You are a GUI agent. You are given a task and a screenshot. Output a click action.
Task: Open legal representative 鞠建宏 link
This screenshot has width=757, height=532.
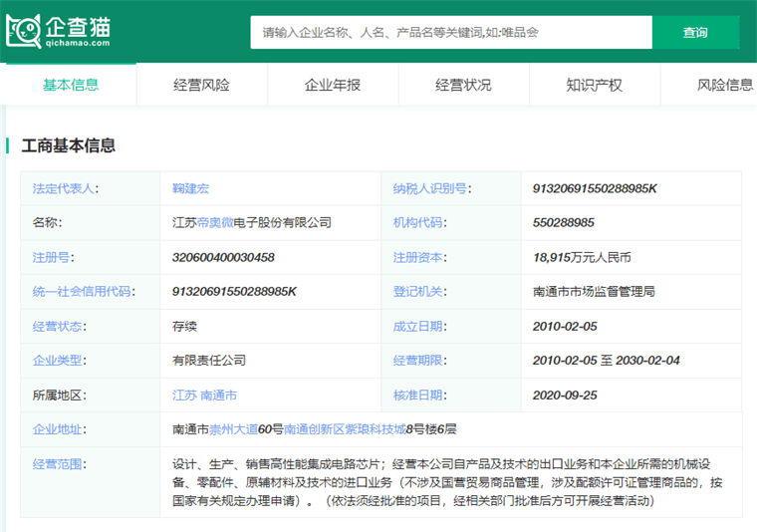click(x=190, y=188)
